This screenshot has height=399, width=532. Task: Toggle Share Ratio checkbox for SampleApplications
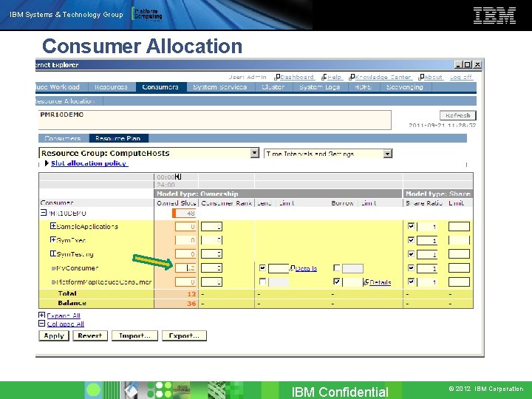[411, 226]
